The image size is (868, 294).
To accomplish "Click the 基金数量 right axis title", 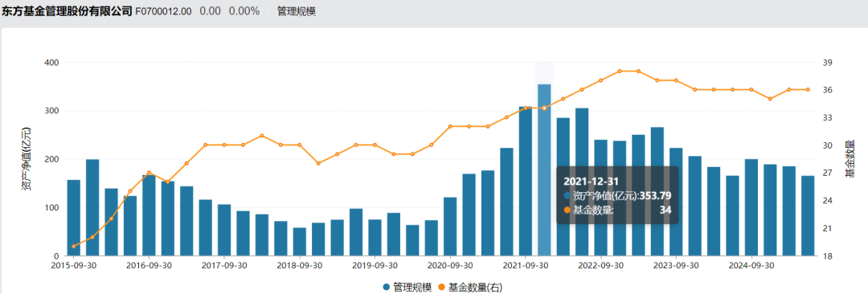I will [x=850, y=159].
